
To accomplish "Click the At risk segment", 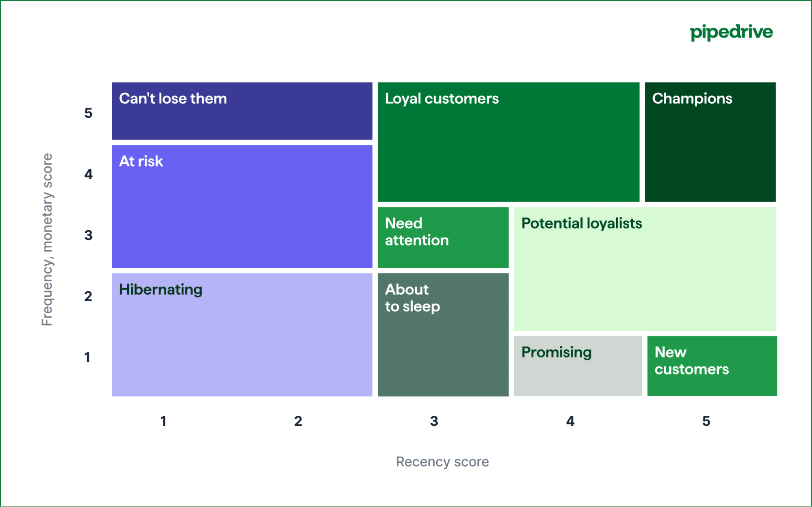I will tap(242, 206).
